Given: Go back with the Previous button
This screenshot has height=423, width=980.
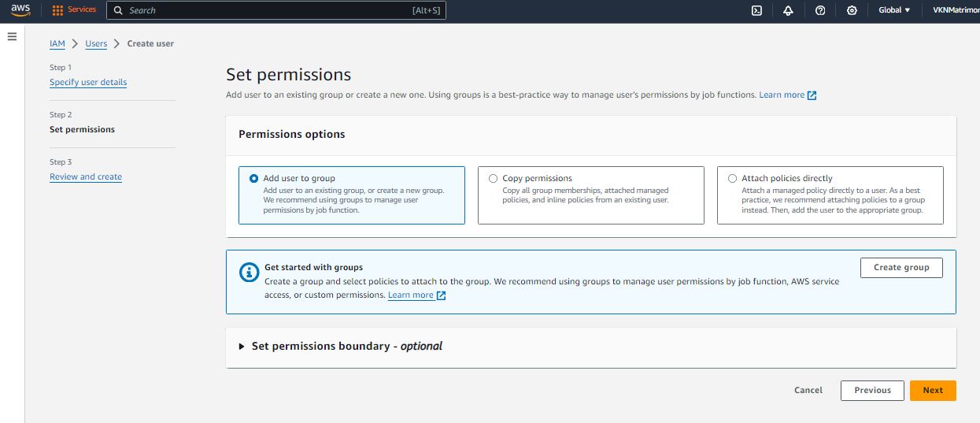Looking at the screenshot, I should (872, 391).
